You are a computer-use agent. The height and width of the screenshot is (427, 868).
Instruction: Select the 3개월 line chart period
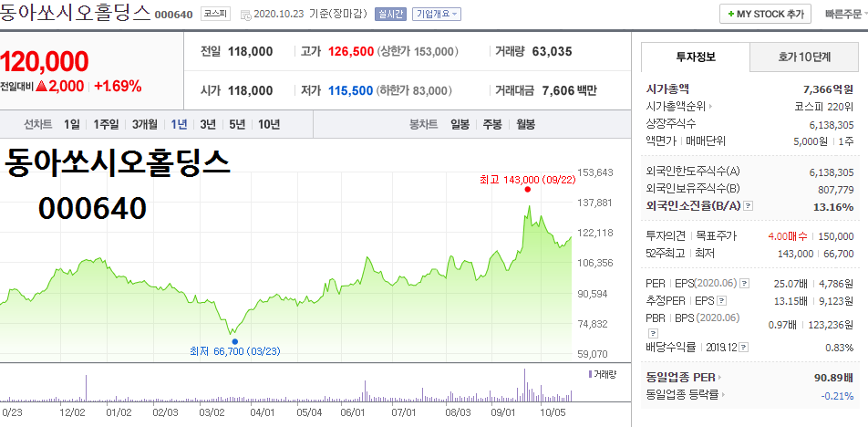144,124
